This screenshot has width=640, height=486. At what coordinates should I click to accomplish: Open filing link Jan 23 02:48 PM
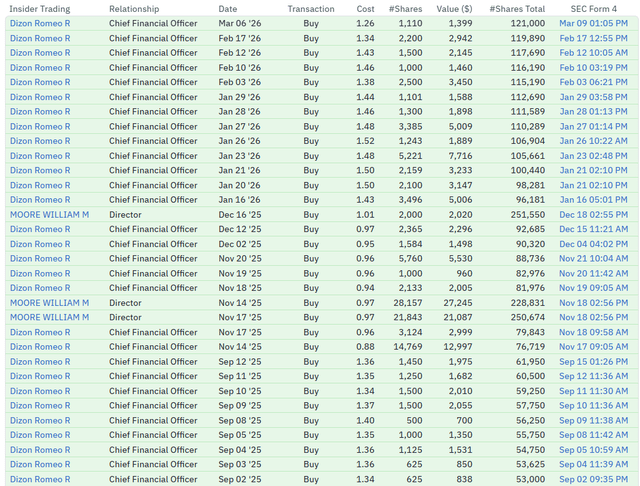click(593, 156)
